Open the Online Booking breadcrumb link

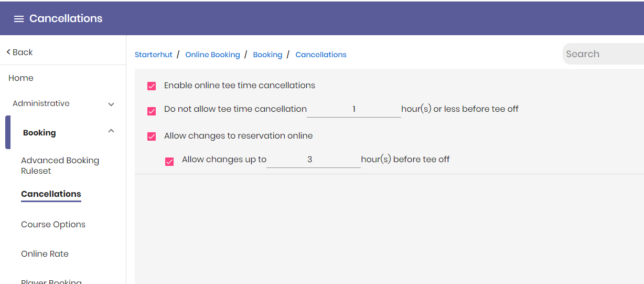coord(212,55)
